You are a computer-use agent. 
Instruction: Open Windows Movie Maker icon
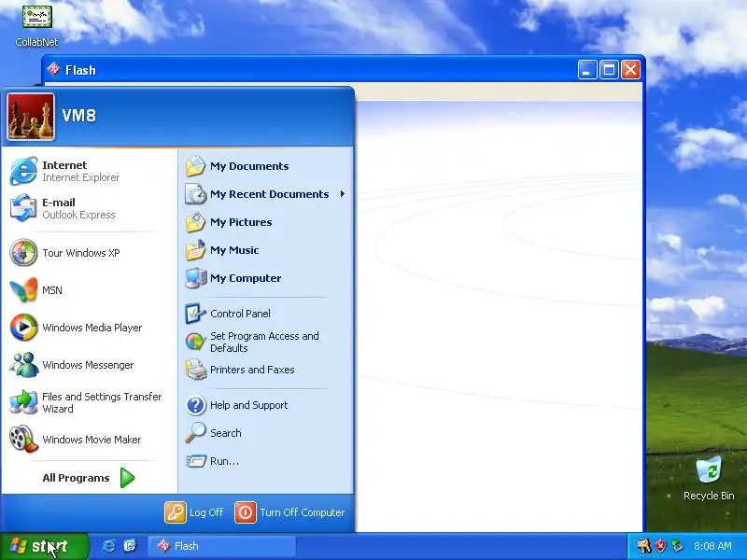pos(24,439)
